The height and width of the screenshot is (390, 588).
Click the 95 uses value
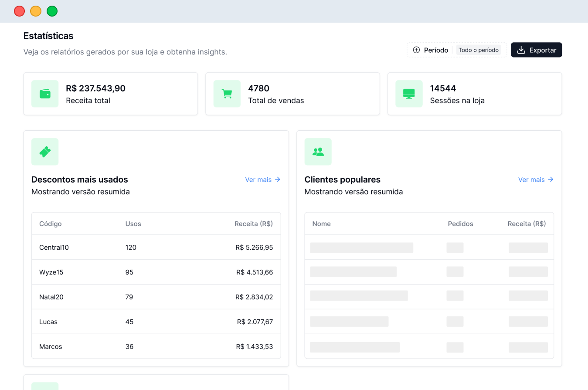129,272
